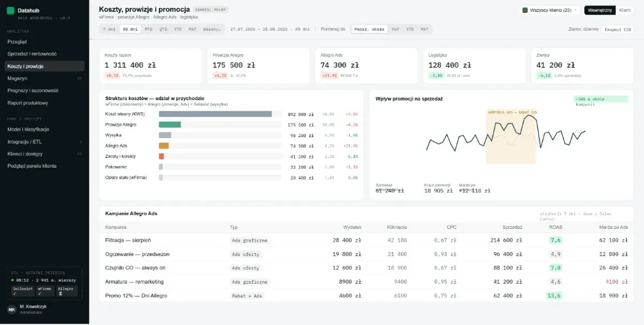This screenshot has width=644, height=325.
Task: Click the 7,6 ROAS badge
Action: 555,240
